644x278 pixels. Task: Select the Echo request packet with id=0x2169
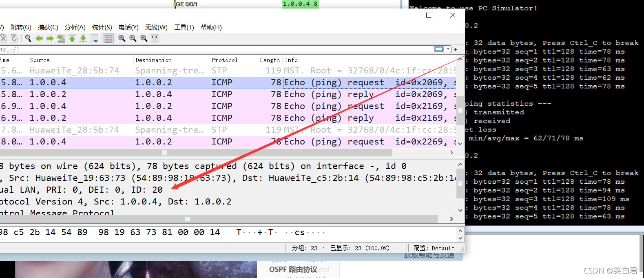click(x=228, y=106)
